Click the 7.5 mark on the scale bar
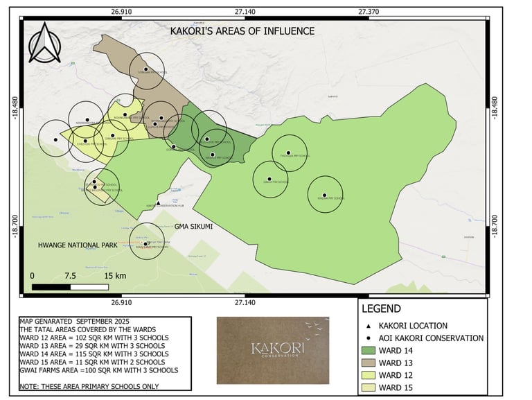The height and width of the screenshot is (400, 532). (x=70, y=276)
